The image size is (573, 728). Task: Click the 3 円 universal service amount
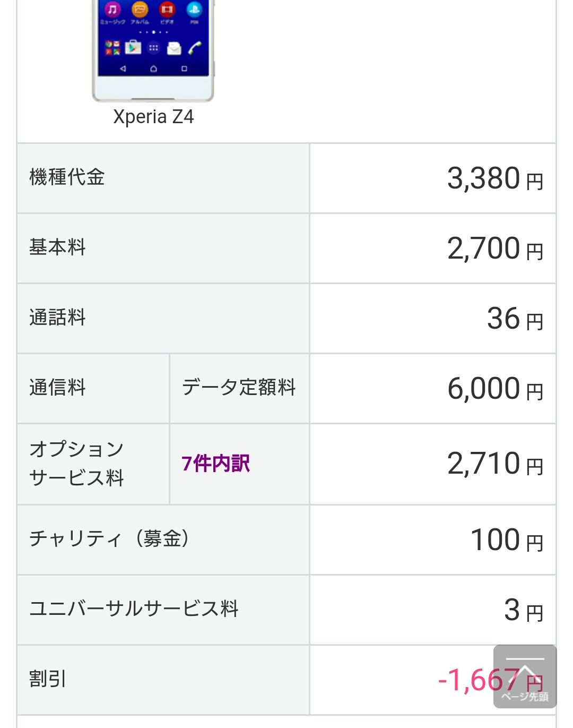pos(524,610)
